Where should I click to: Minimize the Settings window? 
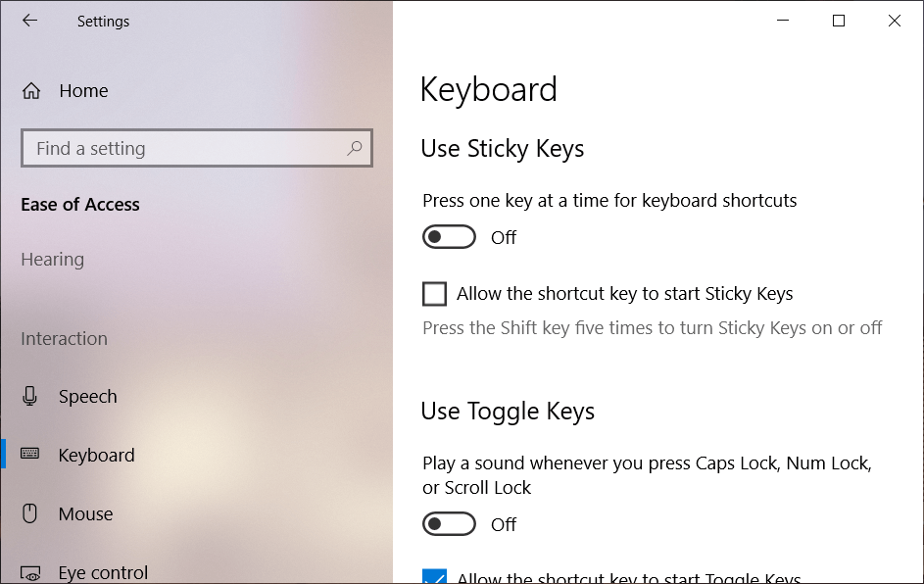(x=783, y=21)
